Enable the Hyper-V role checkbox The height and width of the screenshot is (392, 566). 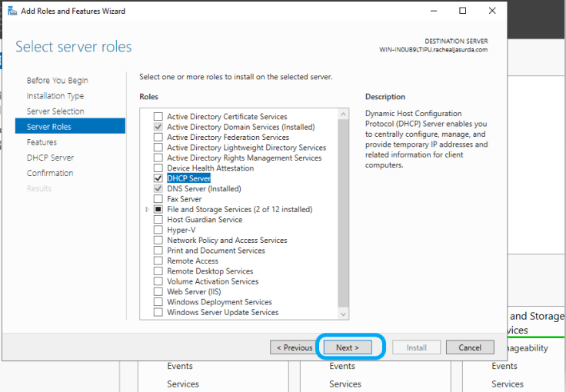coord(158,230)
